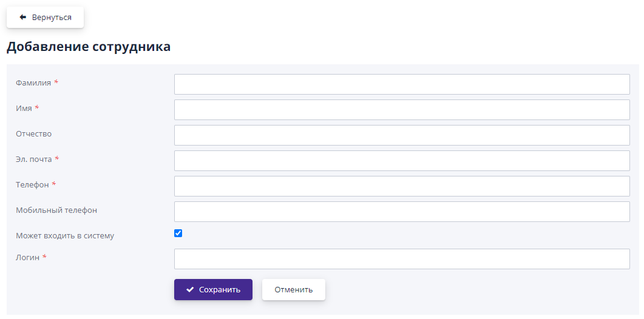Click the Эл. почта label
This screenshot has height=319, width=644.
(34, 159)
